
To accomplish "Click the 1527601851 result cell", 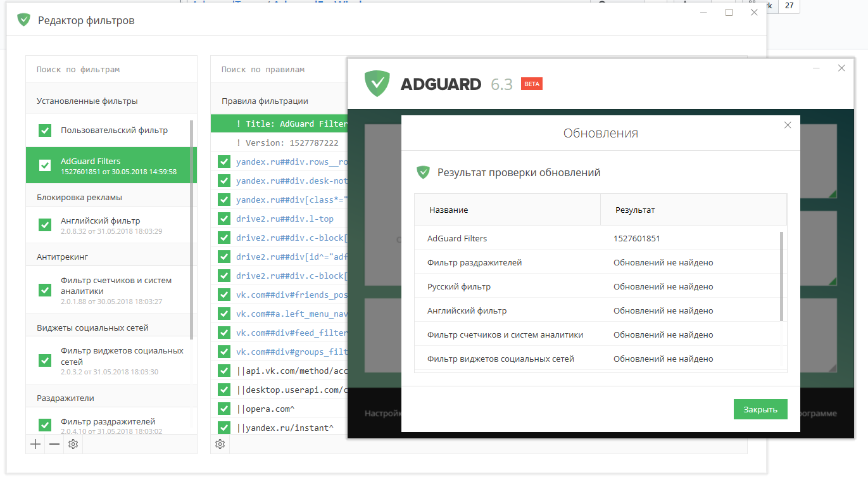I will pos(636,239).
